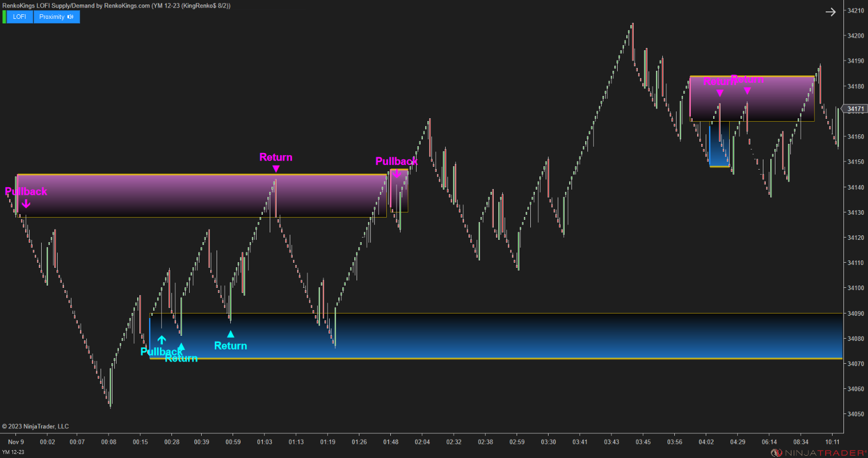The height and width of the screenshot is (458, 868).
Task: Click the purple supply zone rectangle on the left
Action: pos(171,194)
